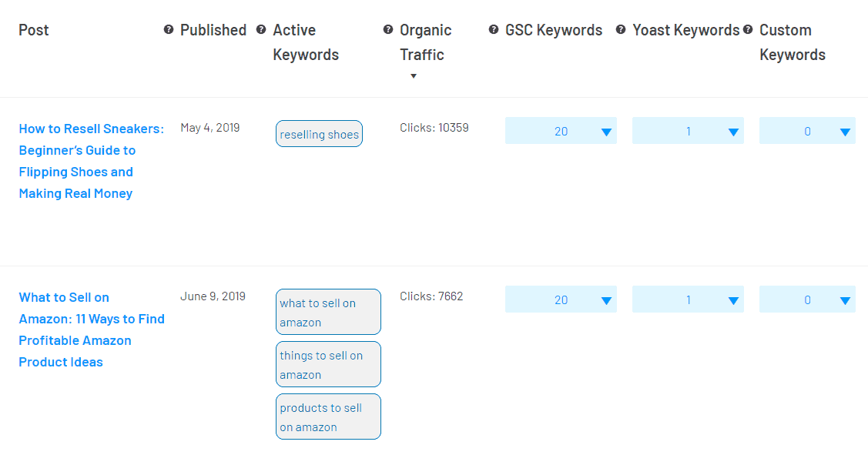Image resolution: width=868 pixels, height=455 pixels.
Task: Open the How to Resell Sneakers post
Action: pos(92,161)
